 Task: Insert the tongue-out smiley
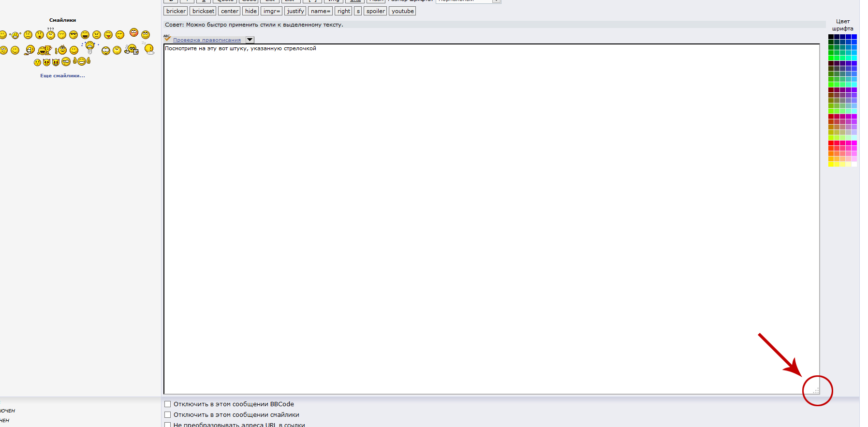pyautogui.click(x=108, y=35)
